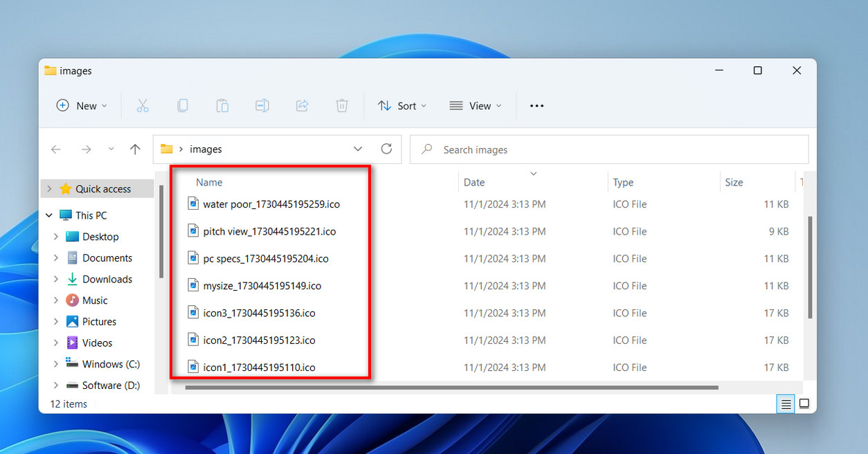This screenshot has width=868, height=454.
Task: Click file icon of icon2_1730445195123.ico
Action: click(x=193, y=340)
